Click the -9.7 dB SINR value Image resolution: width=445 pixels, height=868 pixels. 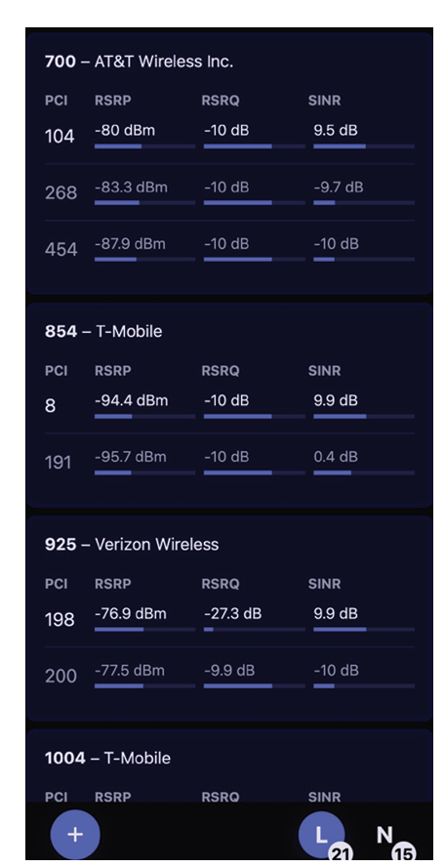[339, 187]
